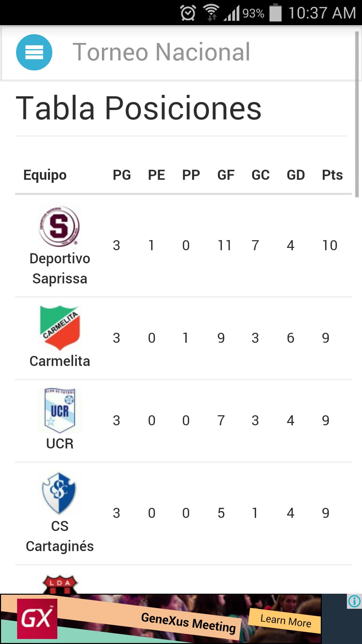Tap the UCR club crest
362x644 pixels.
pos(60,411)
